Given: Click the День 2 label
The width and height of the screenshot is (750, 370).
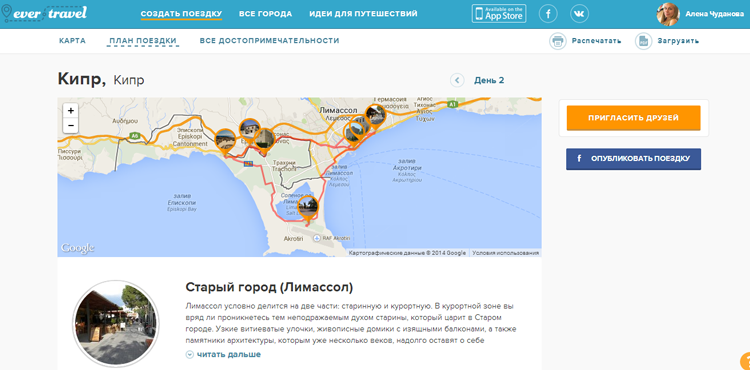Looking at the screenshot, I should coord(489,80).
